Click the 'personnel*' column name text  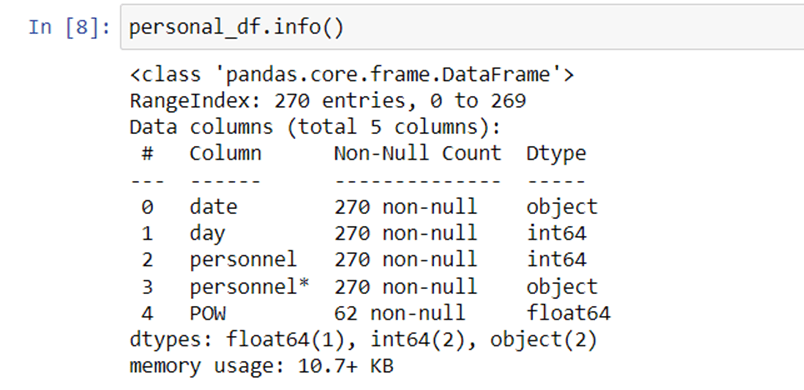[249, 286]
